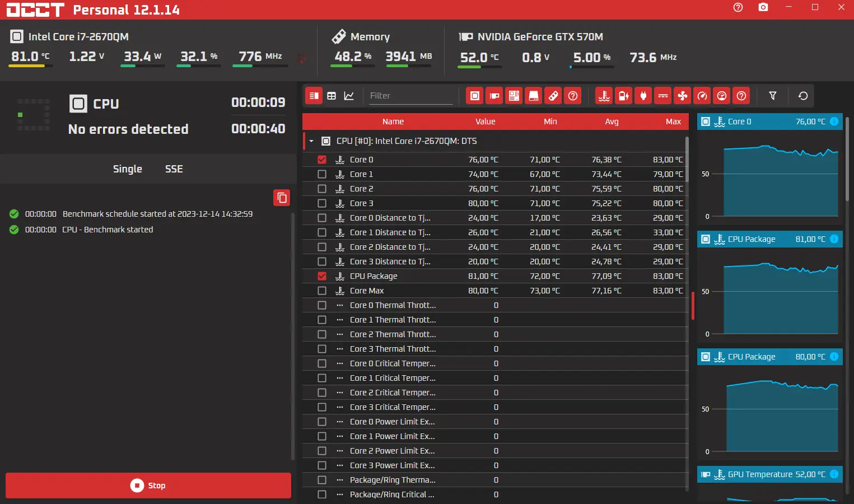
Task: Check the Core 0 Thermal Thrott... checkbox
Action: tap(322, 305)
